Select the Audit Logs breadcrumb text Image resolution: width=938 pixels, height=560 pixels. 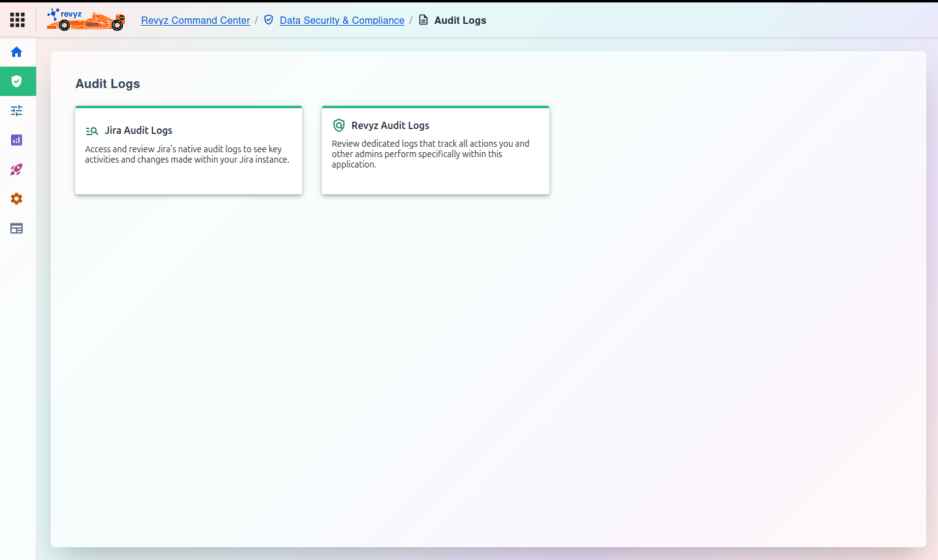click(460, 20)
